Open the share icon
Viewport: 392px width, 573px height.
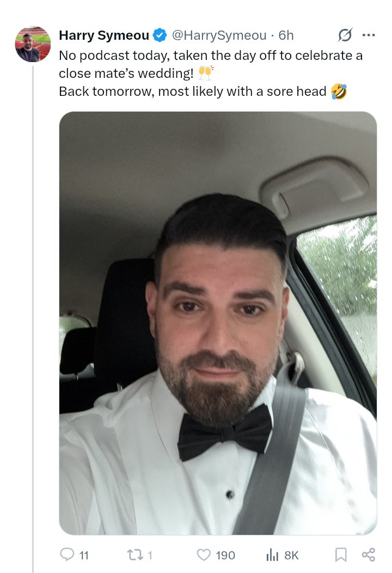(x=368, y=554)
